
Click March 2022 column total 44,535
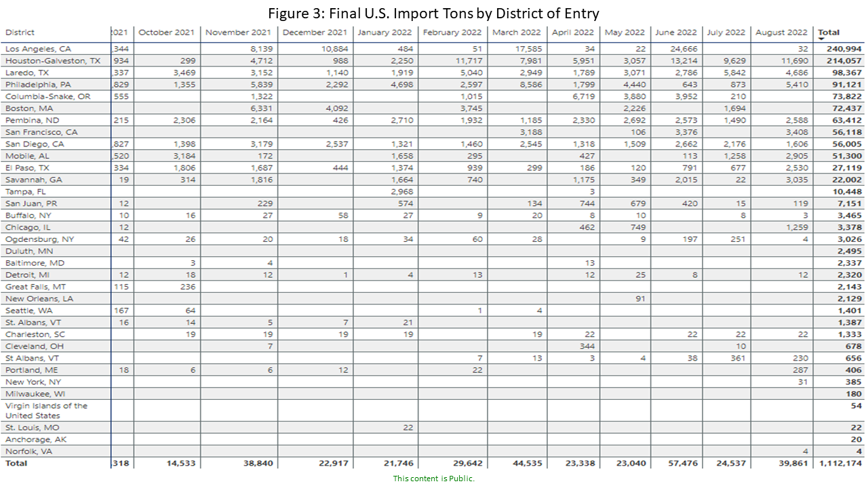[527, 463]
